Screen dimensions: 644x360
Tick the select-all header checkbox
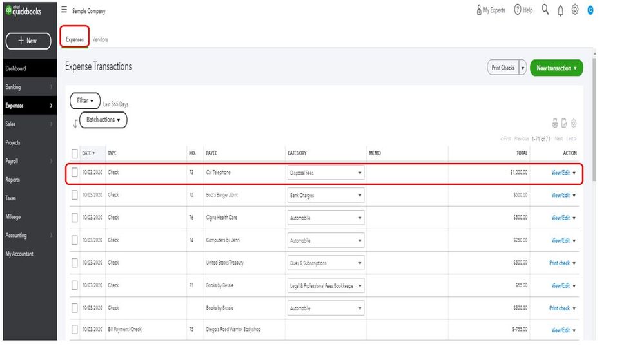click(x=75, y=153)
